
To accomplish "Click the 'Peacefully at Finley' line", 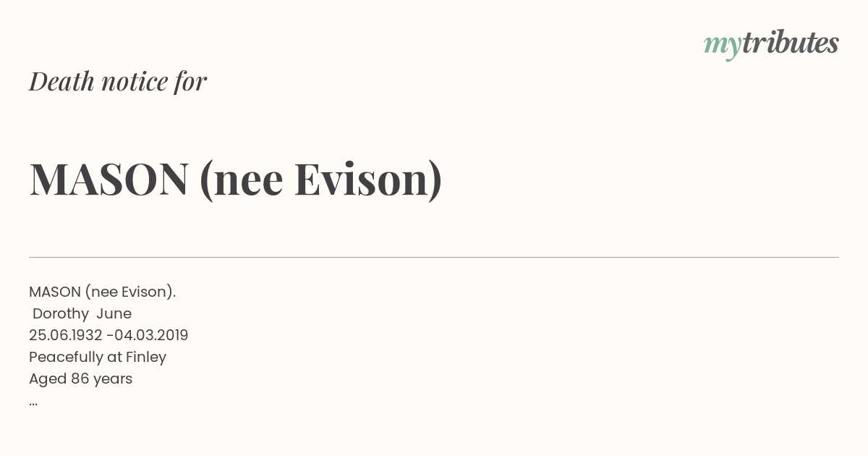I will tap(98, 357).
